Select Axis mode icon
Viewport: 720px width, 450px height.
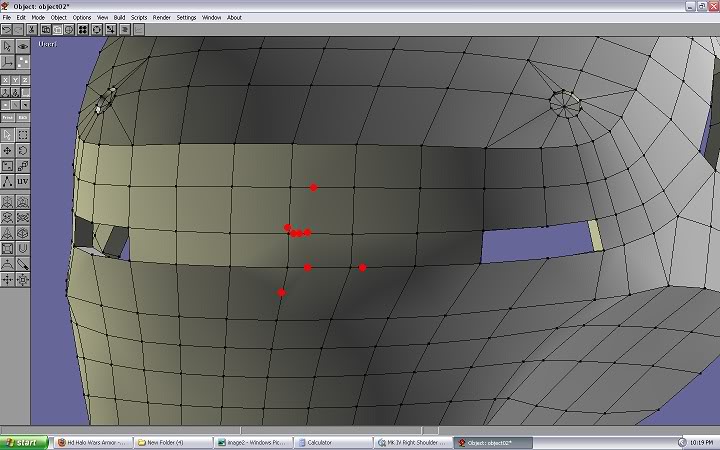(x=7, y=62)
